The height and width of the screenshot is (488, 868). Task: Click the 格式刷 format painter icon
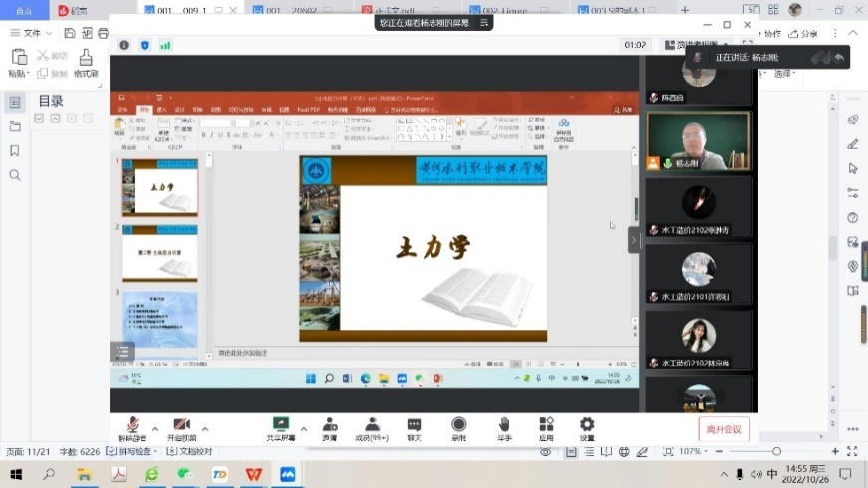coord(86,64)
